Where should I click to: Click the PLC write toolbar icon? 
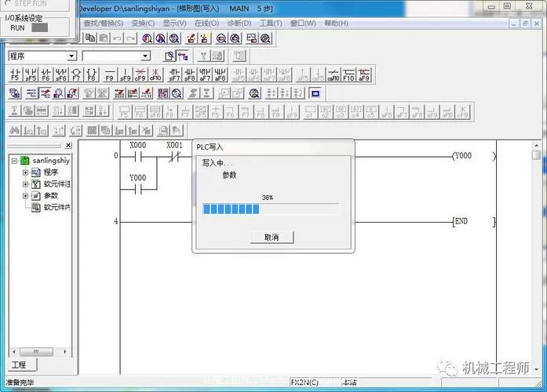click(x=191, y=38)
